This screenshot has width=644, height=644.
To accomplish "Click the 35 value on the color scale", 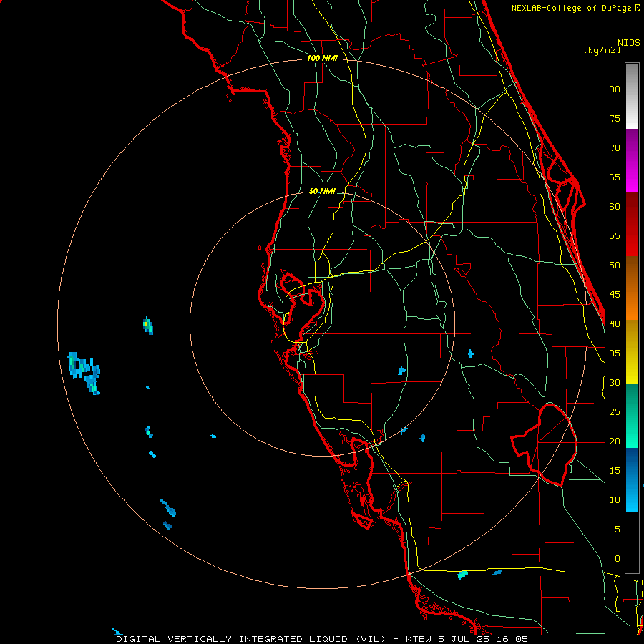I will 615,353.
